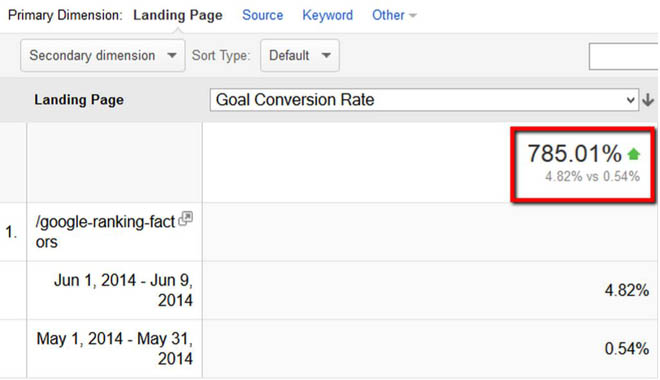
Task: Click the green up arrow indicator
Action: coord(633,154)
